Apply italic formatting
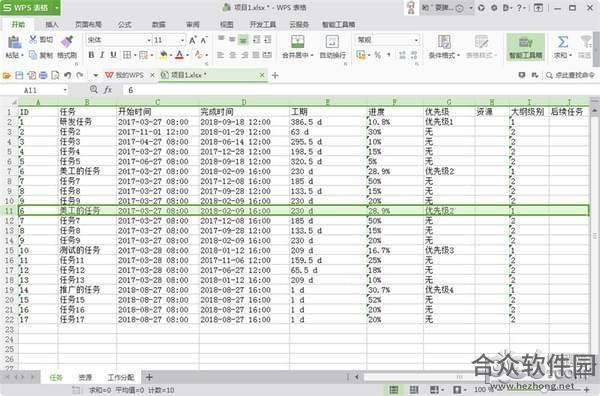This screenshot has height=396, width=600. pos(102,55)
